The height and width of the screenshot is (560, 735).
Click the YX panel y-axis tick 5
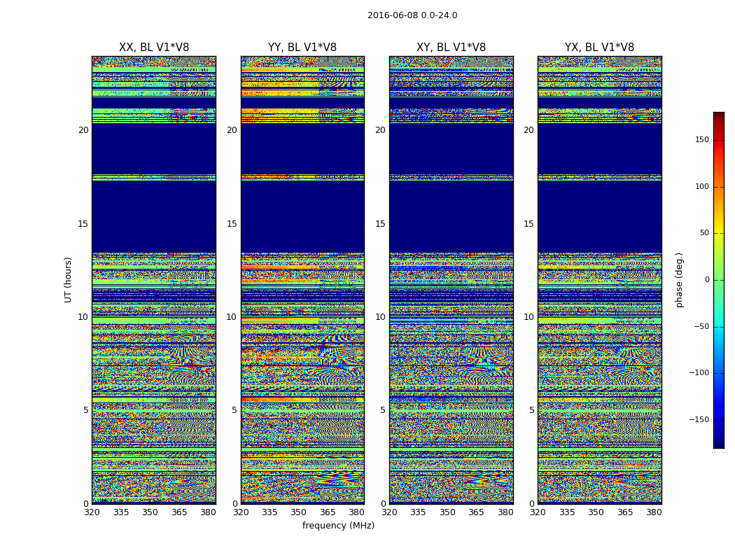[531, 410]
